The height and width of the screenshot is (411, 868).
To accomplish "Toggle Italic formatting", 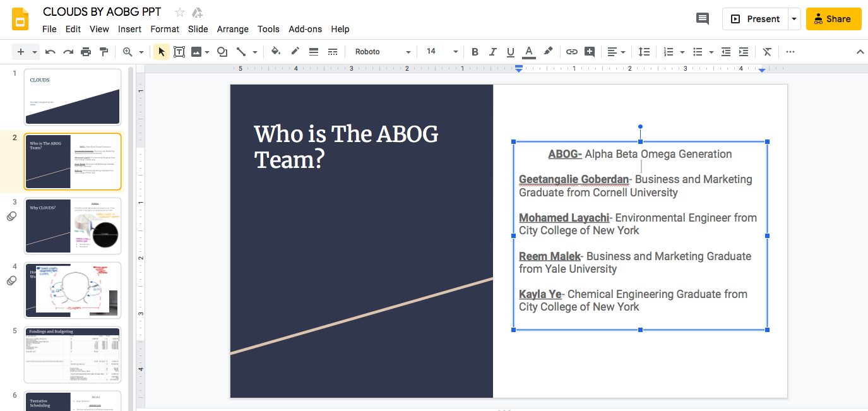I will click(x=493, y=52).
